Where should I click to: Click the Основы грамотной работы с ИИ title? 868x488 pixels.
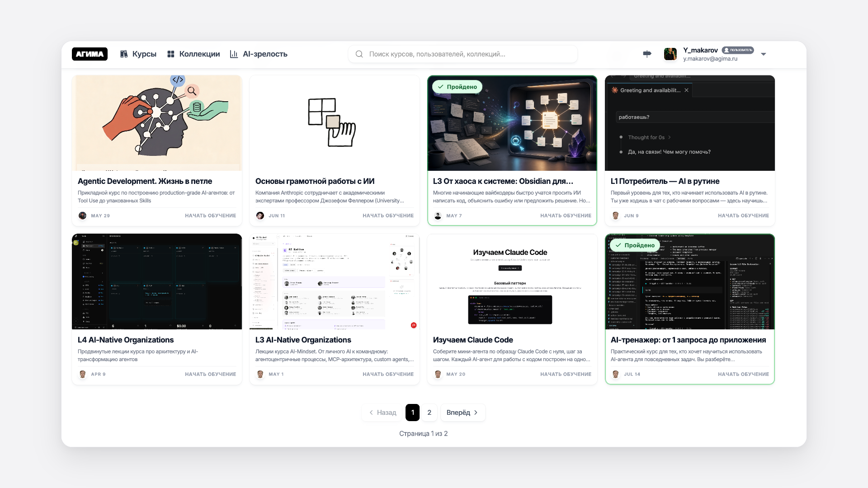(315, 181)
